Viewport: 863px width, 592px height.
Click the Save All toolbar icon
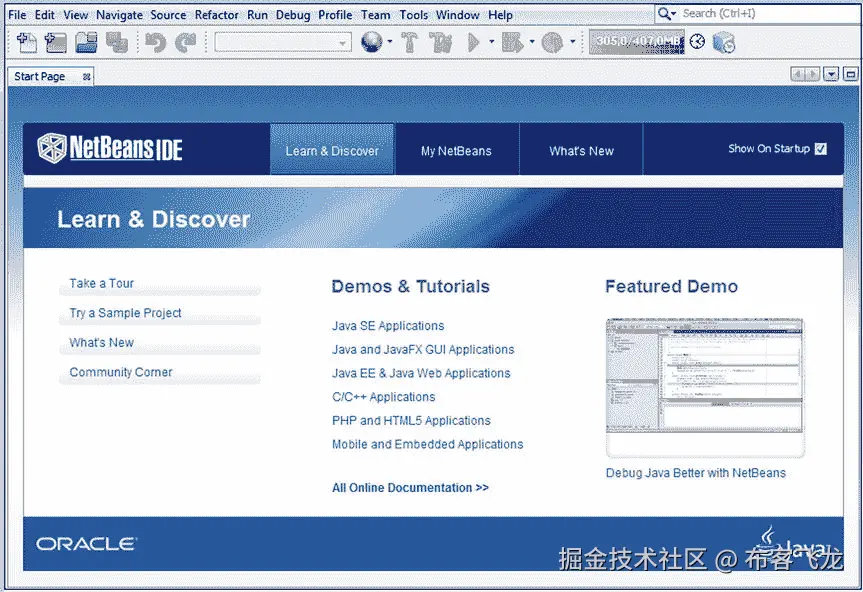tap(117, 42)
